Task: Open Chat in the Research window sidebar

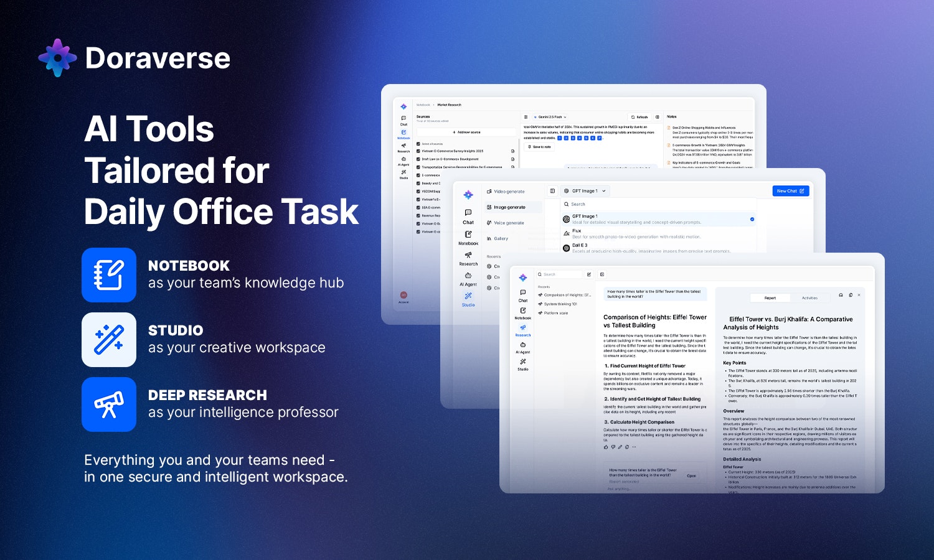Action: tap(523, 296)
